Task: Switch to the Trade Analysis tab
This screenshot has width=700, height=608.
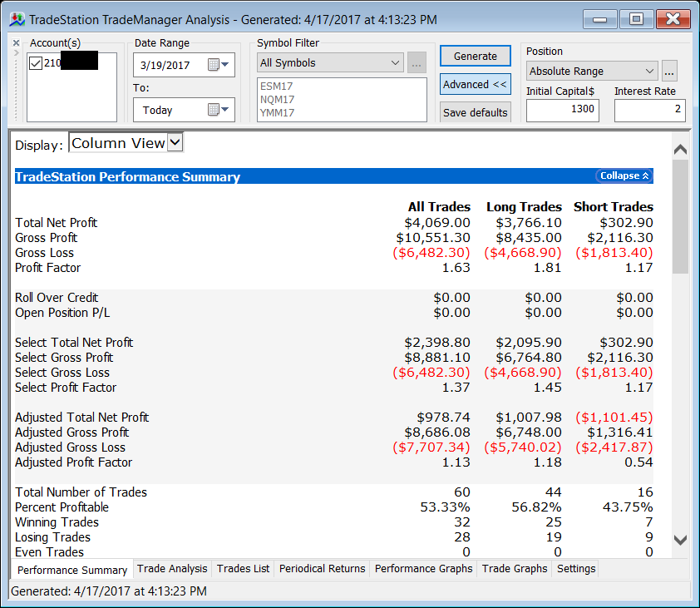Action: 172,568
